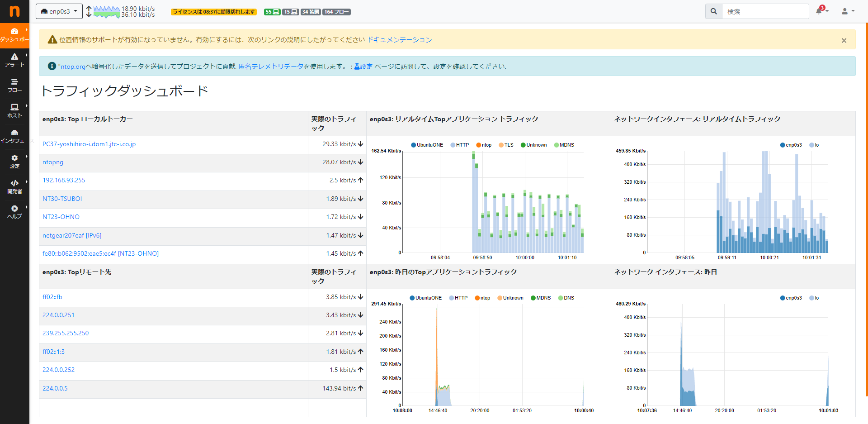Toggle lo series in yesterday interface chart
Image resolution: width=868 pixels, height=424 pixels.
(x=814, y=298)
